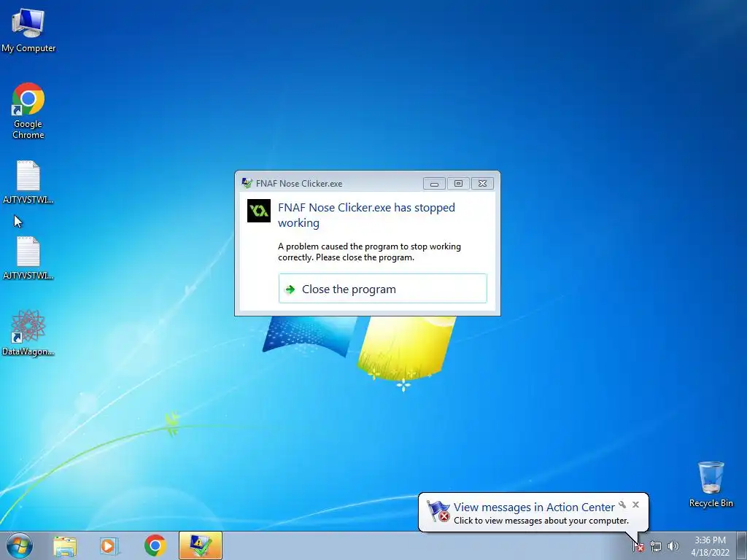The height and width of the screenshot is (560, 747).
Task: Click the Close the program button
Action: (382, 289)
